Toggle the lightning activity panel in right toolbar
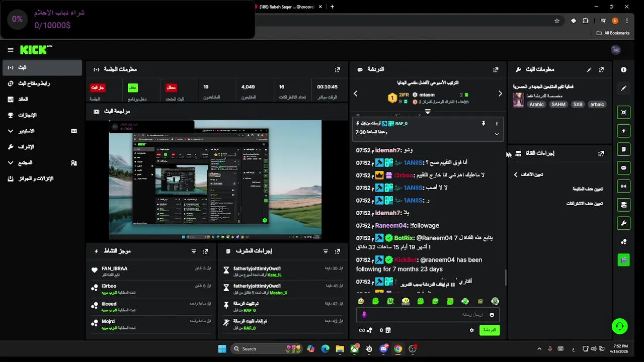 (624, 131)
